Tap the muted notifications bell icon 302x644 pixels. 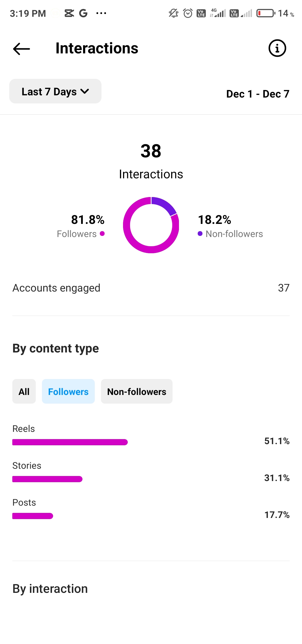click(x=173, y=13)
